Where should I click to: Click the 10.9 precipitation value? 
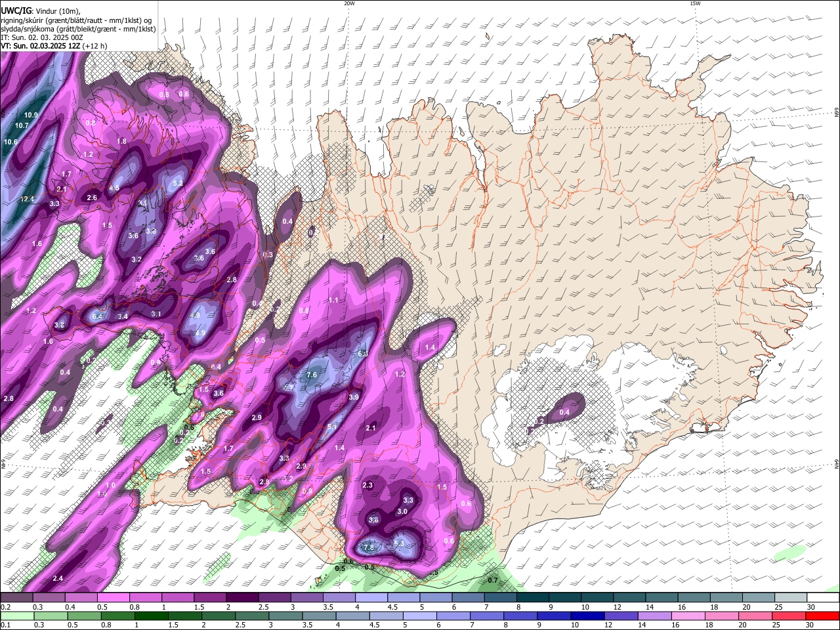[x=31, y=115]
